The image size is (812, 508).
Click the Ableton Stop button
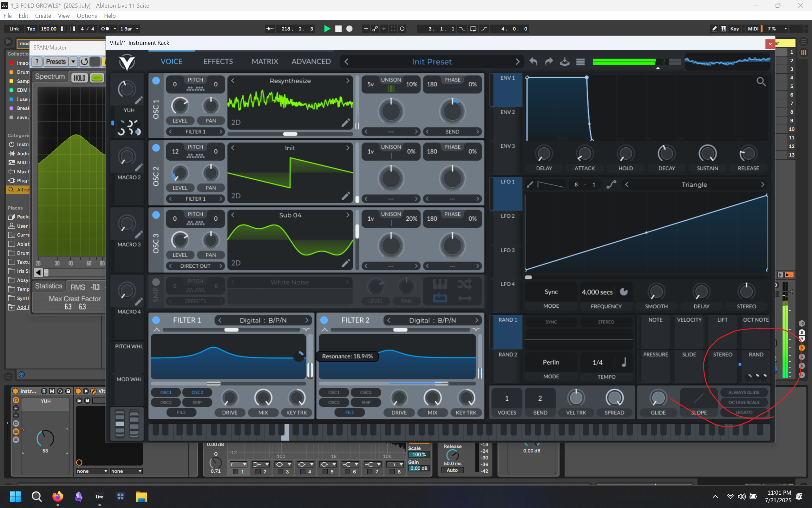point(338,29)
